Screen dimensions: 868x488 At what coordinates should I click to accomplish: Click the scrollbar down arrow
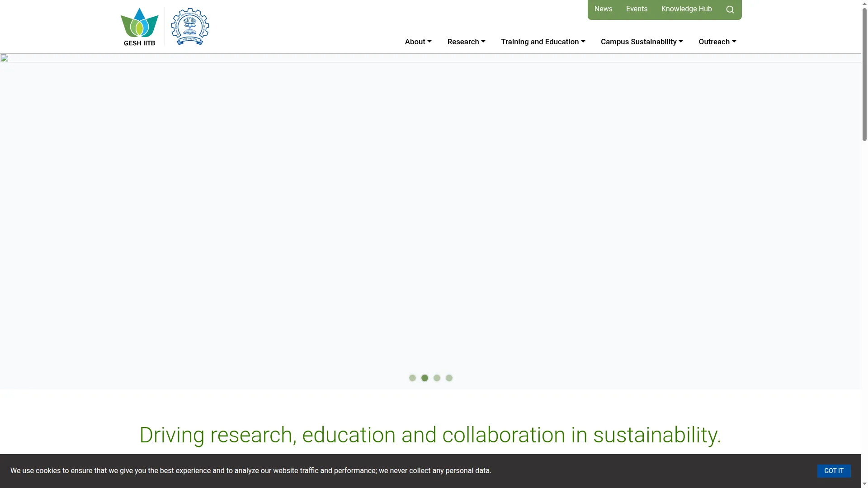(864, 484)
